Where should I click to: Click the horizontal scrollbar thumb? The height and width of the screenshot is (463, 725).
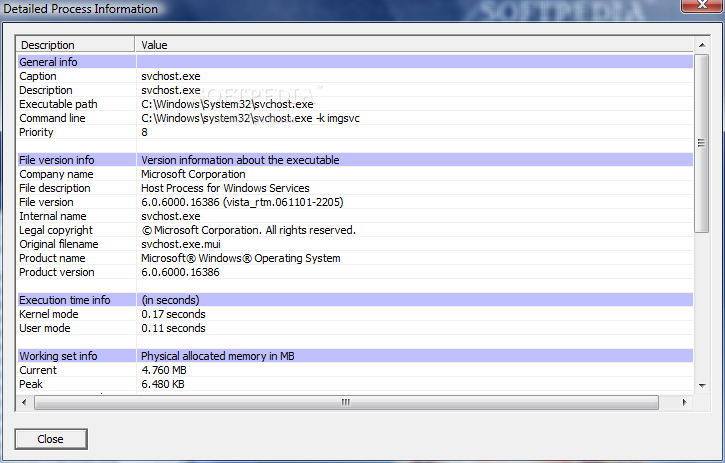(x=346, y=402)
